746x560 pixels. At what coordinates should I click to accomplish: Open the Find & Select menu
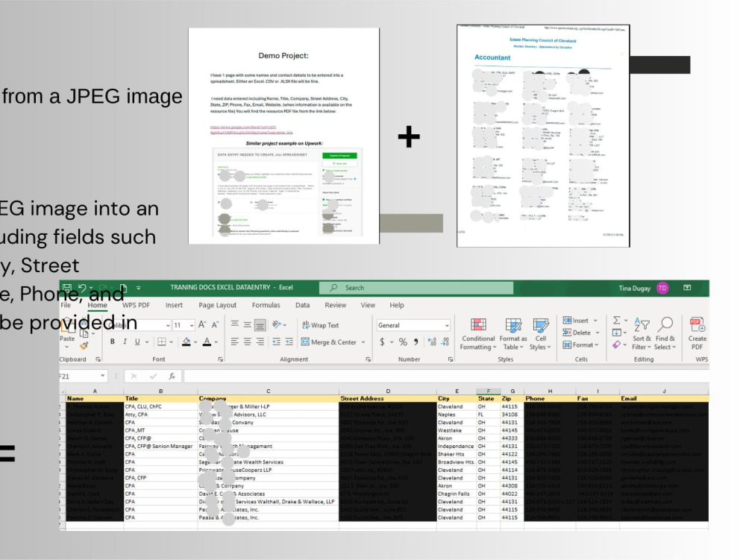pos(665,334)
